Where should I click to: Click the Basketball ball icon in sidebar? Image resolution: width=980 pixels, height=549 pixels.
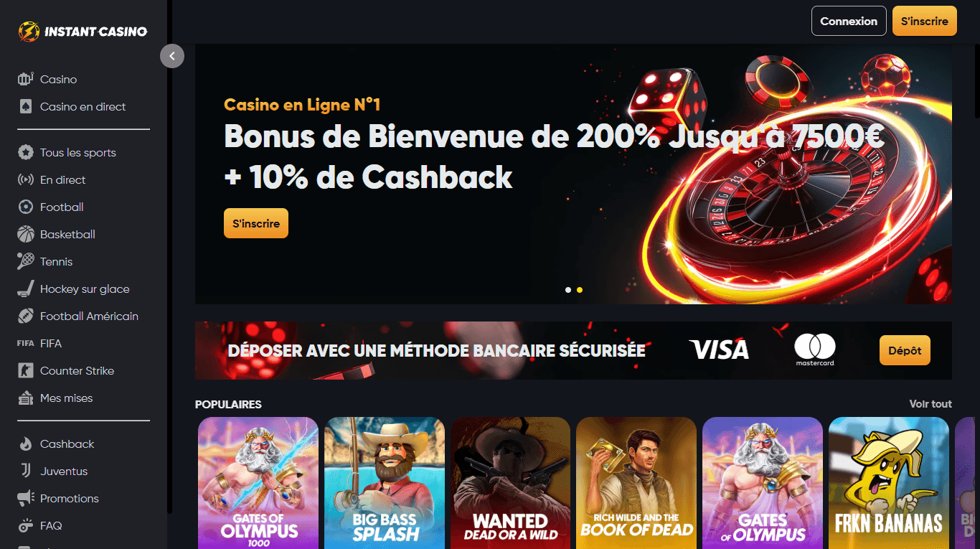[x=26, y=234]
